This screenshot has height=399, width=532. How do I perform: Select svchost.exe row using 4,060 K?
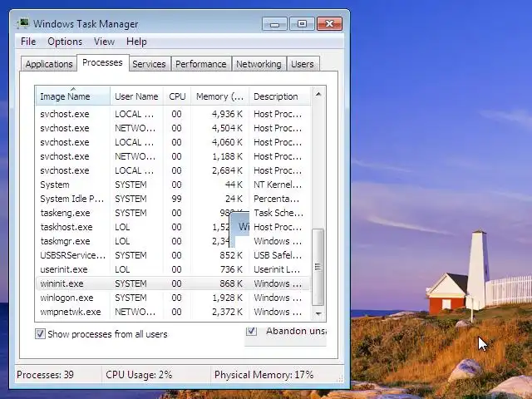(x=173, y=142)
